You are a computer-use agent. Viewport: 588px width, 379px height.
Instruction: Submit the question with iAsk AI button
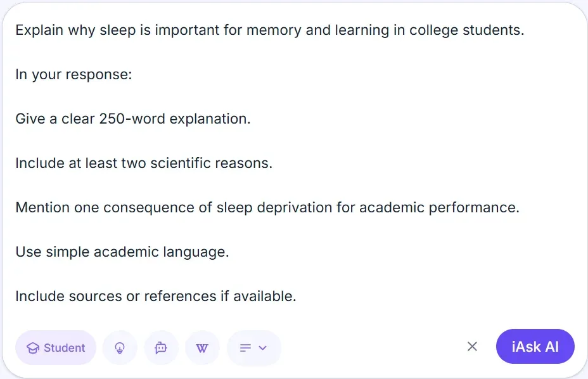tap(535, 347)
